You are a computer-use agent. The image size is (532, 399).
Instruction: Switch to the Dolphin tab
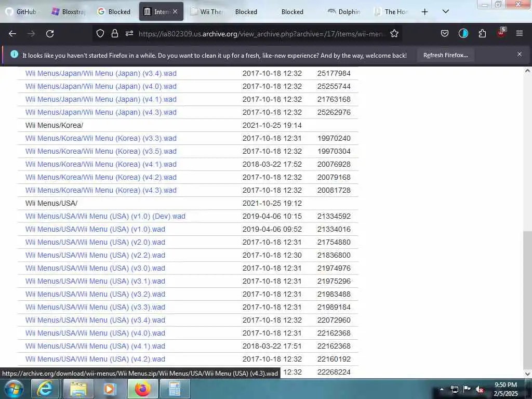click(344, 11)
